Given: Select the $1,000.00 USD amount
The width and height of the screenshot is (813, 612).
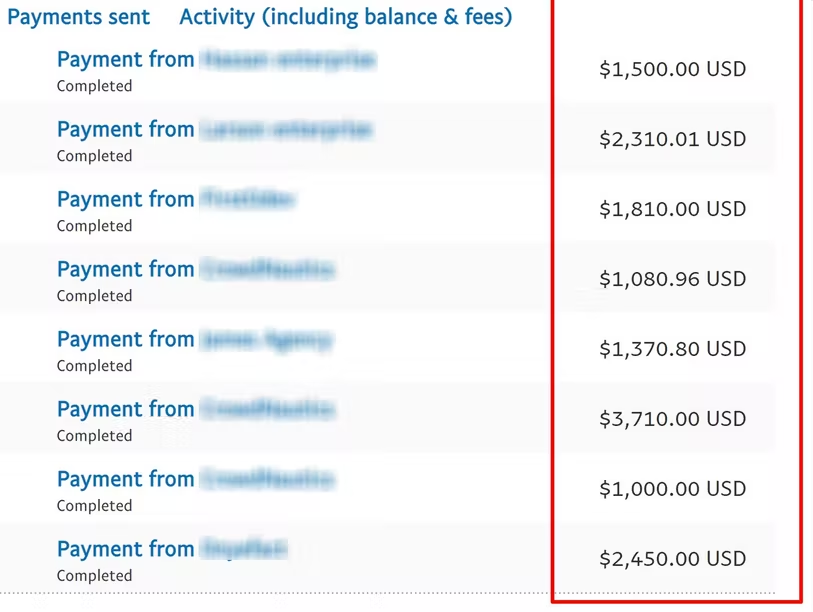Looking at the screenshot, I should click(x=672, y=489).
